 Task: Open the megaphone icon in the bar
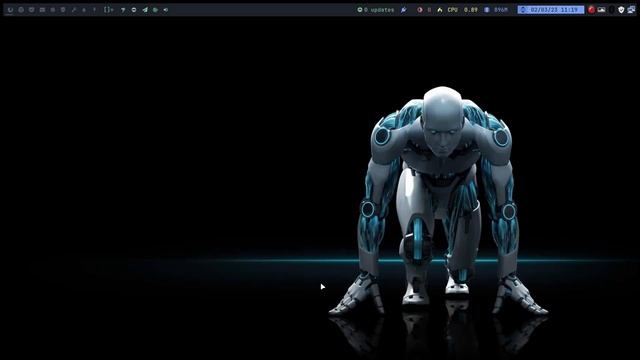click(x=166, y=10)
